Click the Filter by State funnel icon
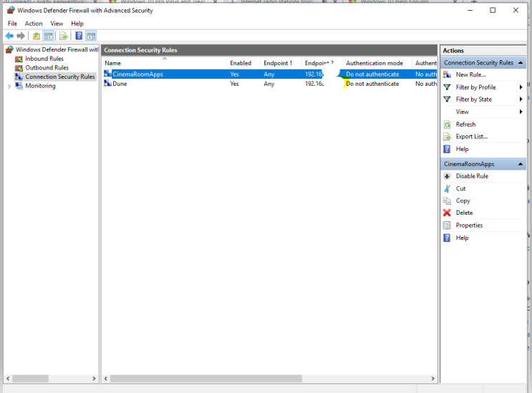 (x=448, y=100)
